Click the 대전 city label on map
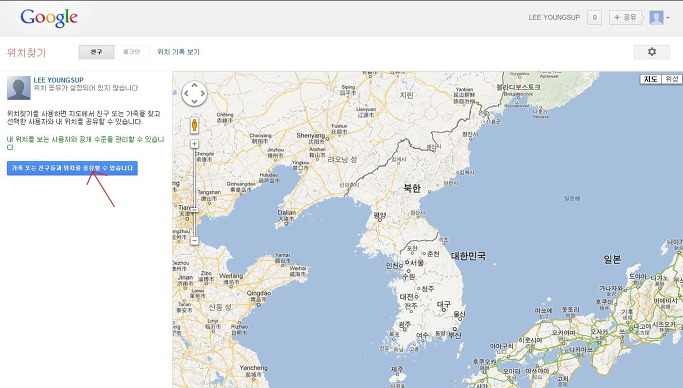This screenshot has height=388, width=683. 407,297
